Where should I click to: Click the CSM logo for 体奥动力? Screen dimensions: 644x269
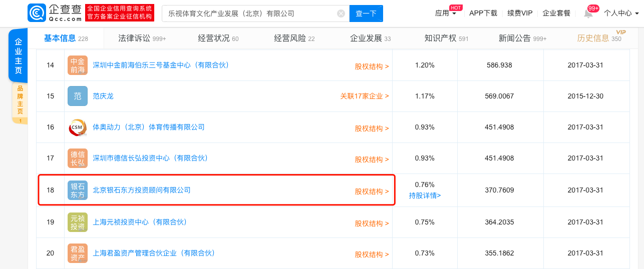click(x=78, y=127)
